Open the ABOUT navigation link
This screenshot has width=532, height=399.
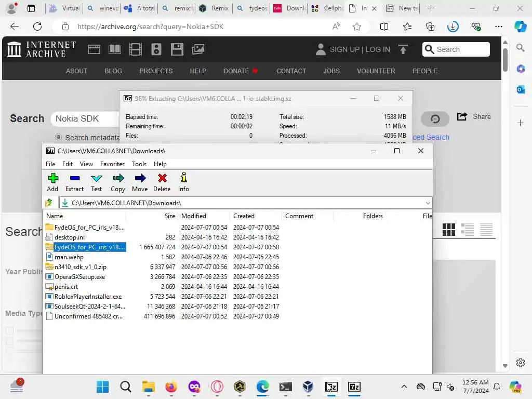coord(77,71)
